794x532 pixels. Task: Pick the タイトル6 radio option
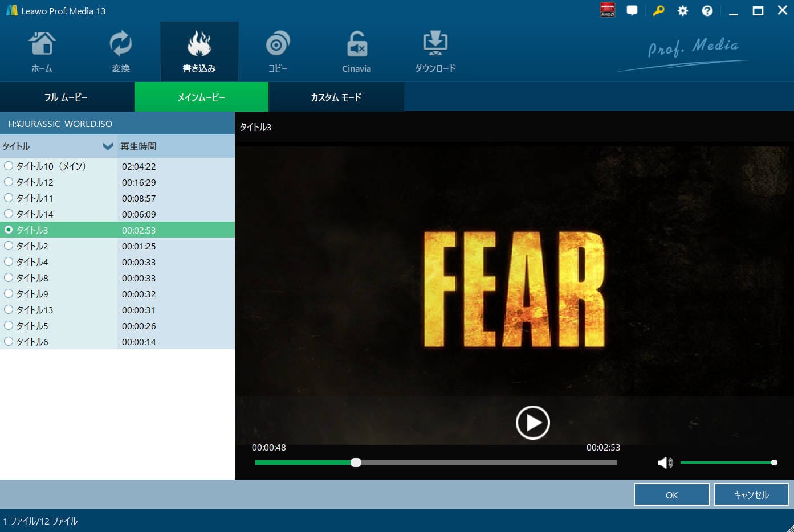(x=9, y=342)
